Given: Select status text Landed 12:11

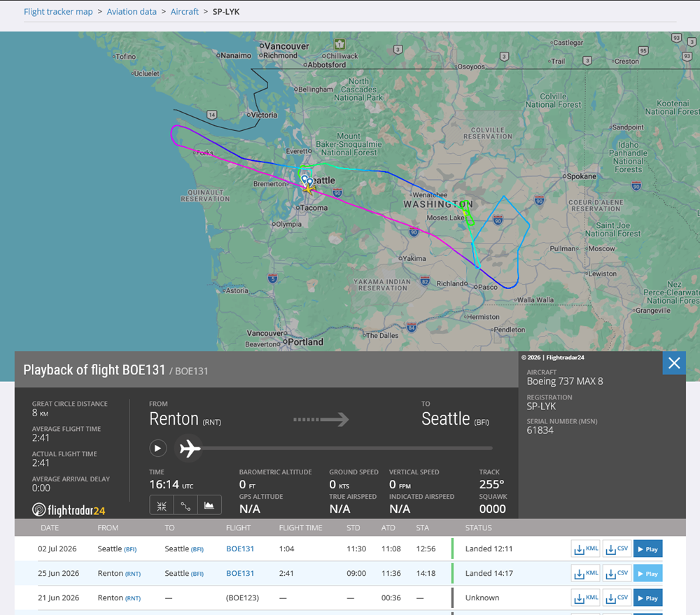Looking at the screenshot, I should [489, 549].
